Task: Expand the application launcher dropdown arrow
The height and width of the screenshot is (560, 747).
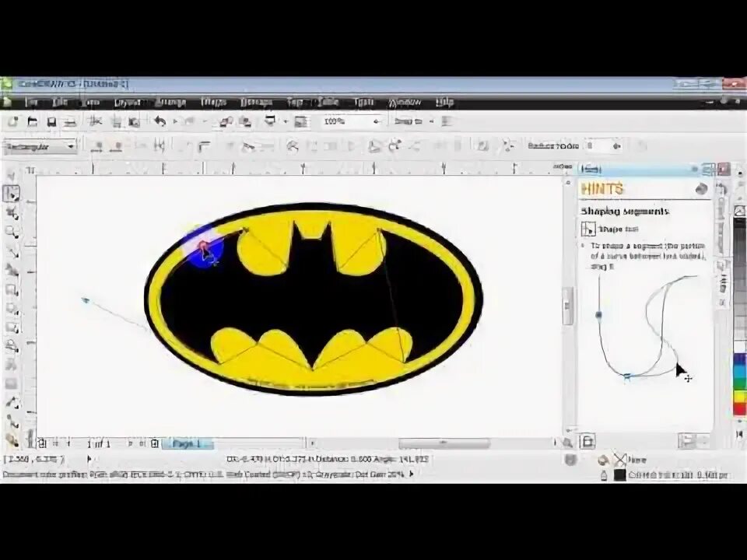Action: pos(286,121)
